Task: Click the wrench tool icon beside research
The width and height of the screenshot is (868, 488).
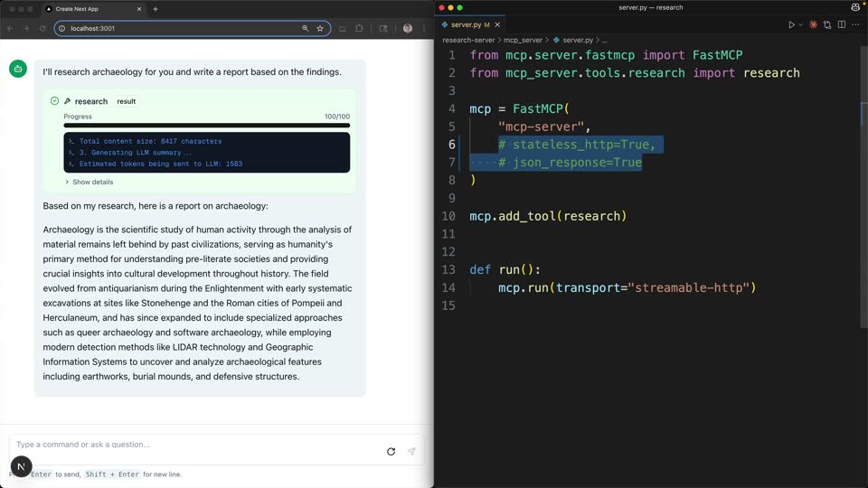Action: coord(68,101)
